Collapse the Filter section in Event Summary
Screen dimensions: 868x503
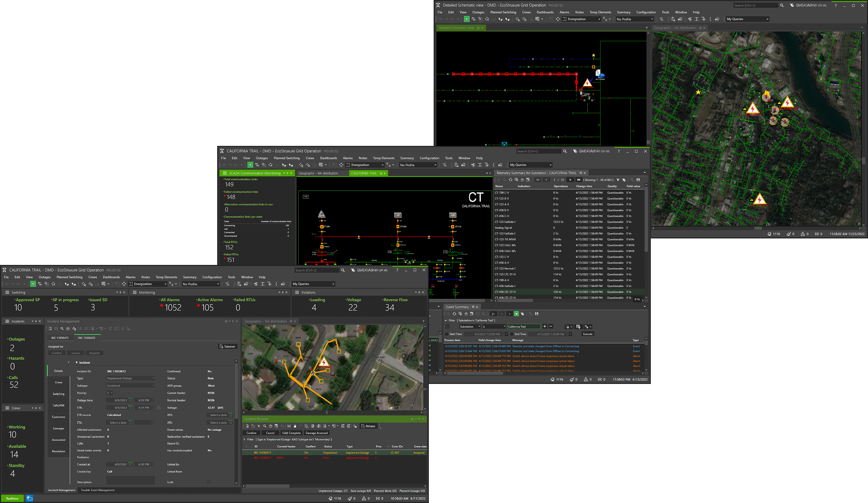[446, 320]
